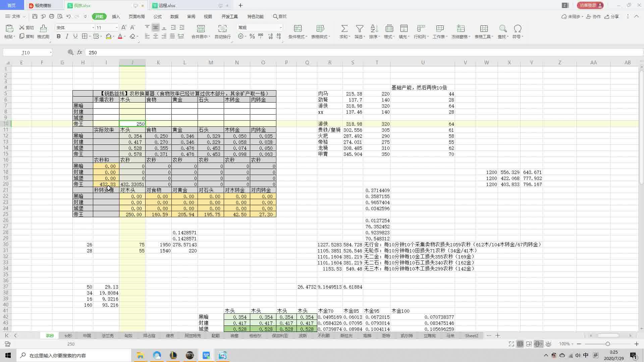Click the Fill (填充) icon

(404, 28)
